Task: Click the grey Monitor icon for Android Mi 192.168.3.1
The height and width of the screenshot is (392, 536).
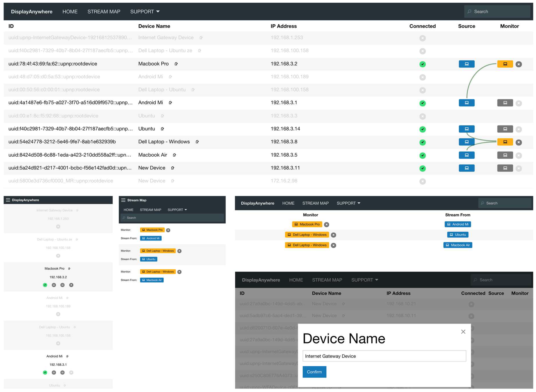Action: (x=505, y=103)
